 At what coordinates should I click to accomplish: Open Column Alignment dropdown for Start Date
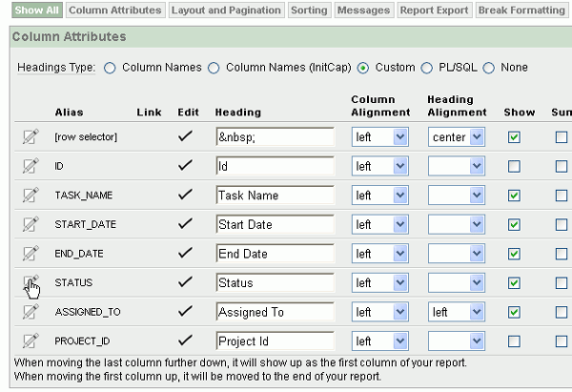(379, 225)
